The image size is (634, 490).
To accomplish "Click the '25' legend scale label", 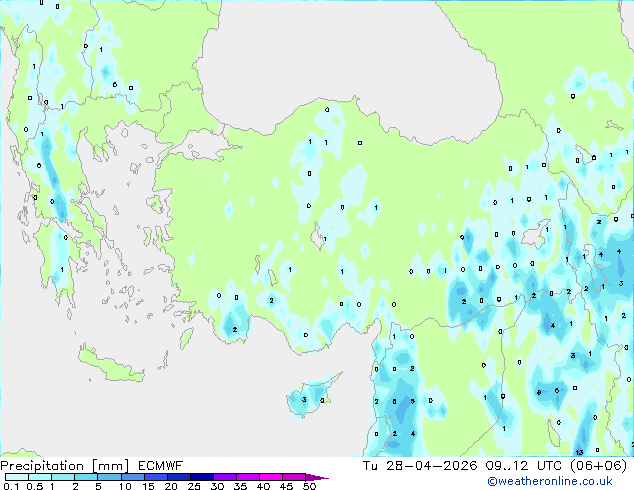I will click(x=194, y=486).
